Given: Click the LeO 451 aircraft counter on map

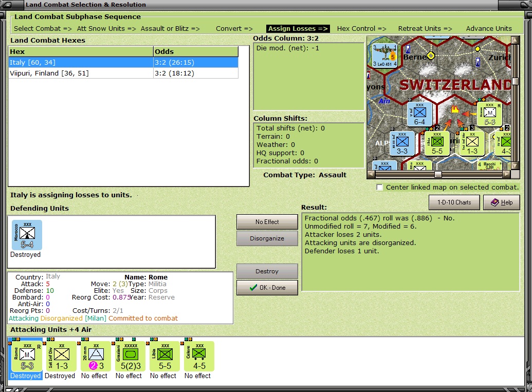Looking at the screenshot, I should [x=384, y=55].
